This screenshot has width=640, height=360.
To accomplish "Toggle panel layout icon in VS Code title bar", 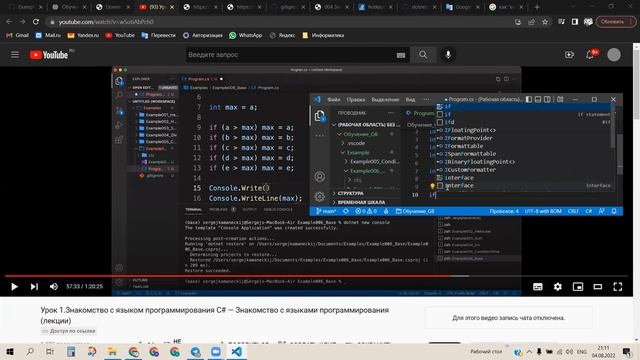I will pos(538,99).
